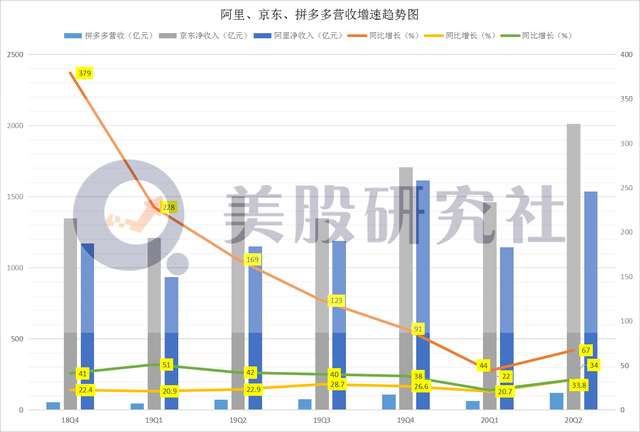
Task: Select the 150 axis value
Action: pos(626,276)
